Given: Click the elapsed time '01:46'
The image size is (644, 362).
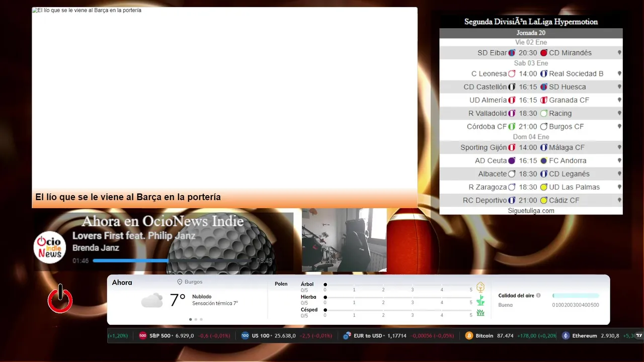Looking at the screenshot, I should [x=80, y=261].
